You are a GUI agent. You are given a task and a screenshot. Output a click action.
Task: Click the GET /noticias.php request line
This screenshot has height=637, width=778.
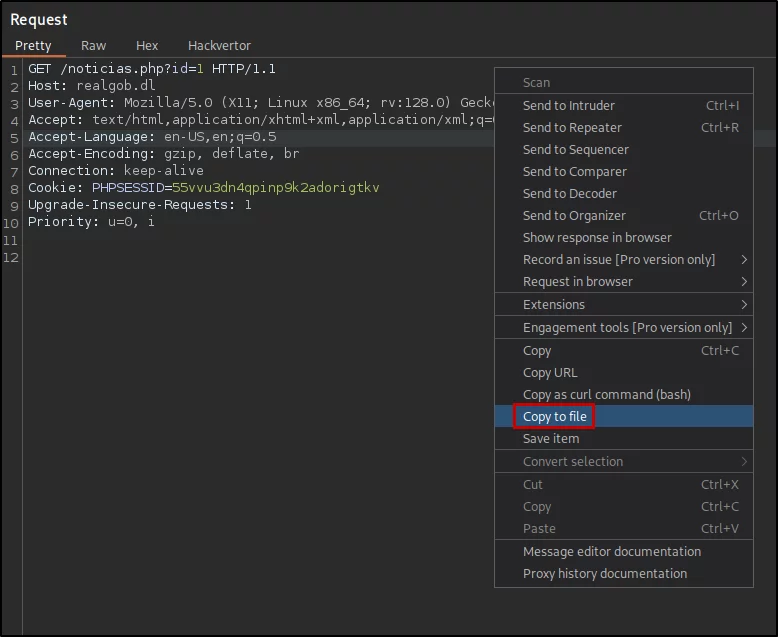click(152, 68)
